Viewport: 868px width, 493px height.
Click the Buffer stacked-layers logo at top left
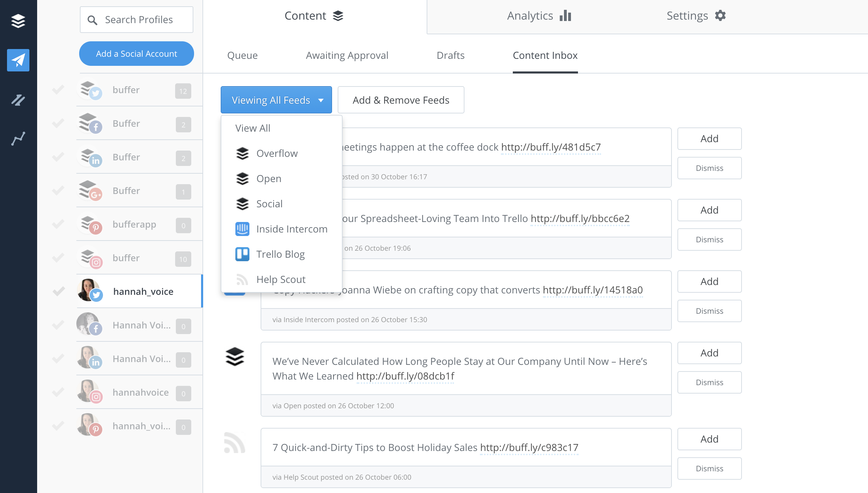click(18, 21)
